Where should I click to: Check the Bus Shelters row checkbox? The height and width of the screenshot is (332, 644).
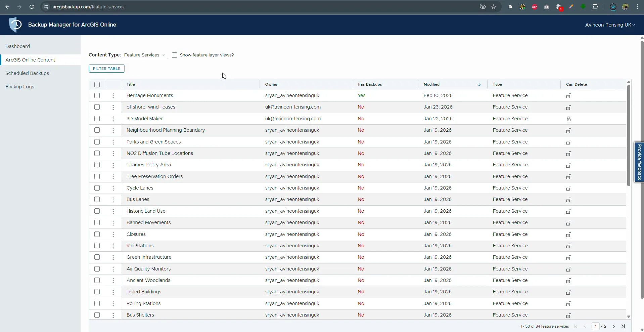(x=97, y=315)
